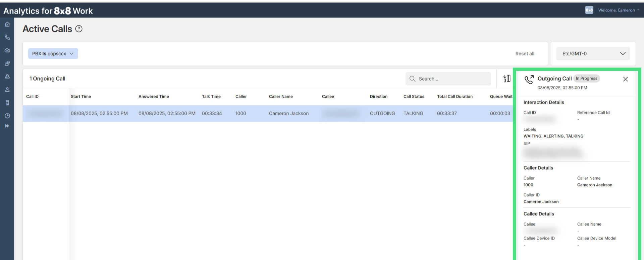This screenshot has height=260, width=644.
Task: Sort by Call ID column header
Action: coord(32,96)
